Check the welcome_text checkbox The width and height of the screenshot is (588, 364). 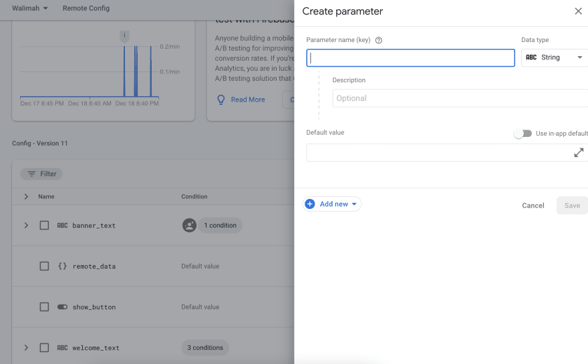(x=44, y=348)
